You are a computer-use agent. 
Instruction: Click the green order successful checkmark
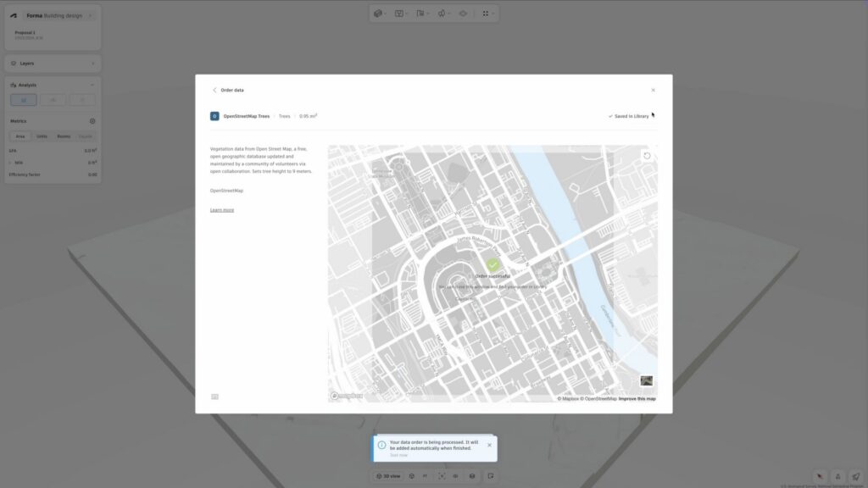492,265
